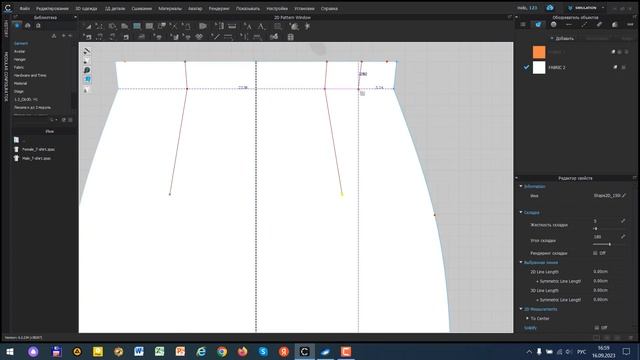Switch to Scene list tab in Object Browser
Viewport: 640px width, 360px height.
point(523,24)
